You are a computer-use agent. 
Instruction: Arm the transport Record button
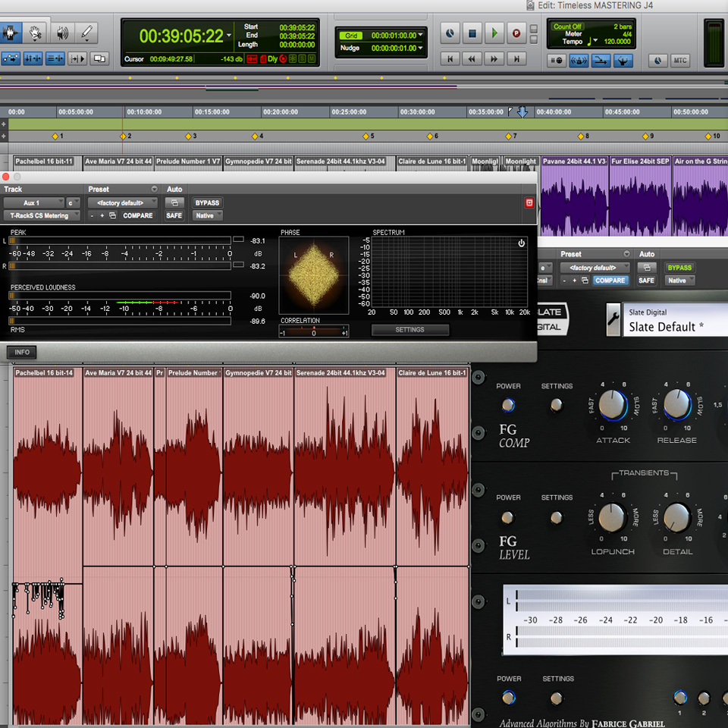[516, 33]
